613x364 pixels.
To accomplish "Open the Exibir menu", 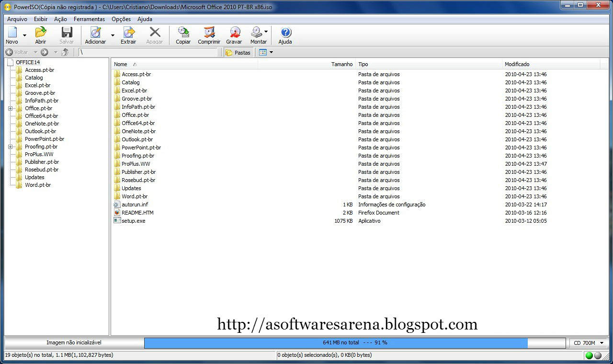I will pos(41,19).
